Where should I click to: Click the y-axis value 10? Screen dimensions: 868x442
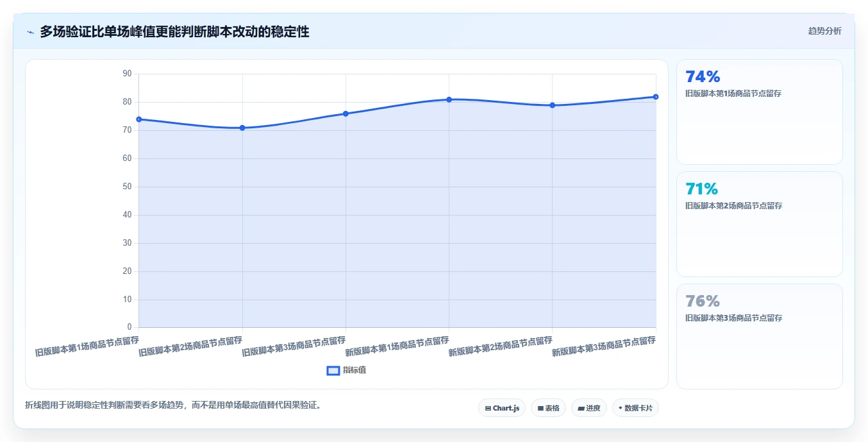coord(126,300)
